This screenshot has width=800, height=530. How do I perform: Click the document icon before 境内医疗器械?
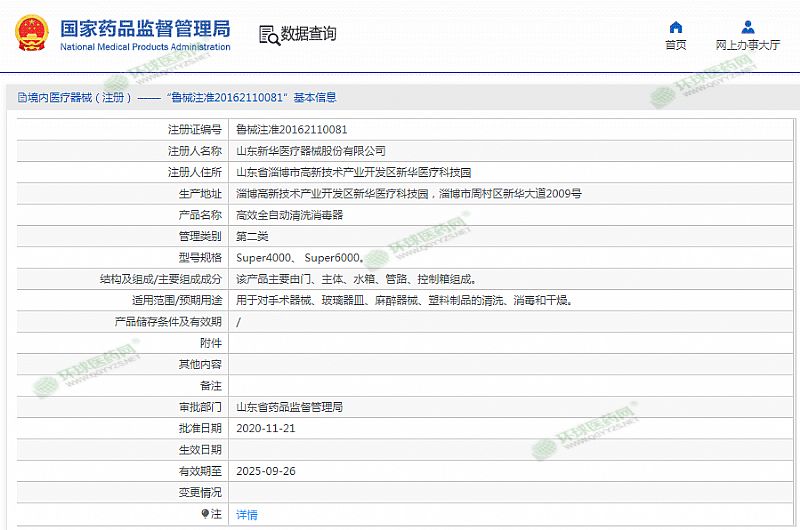pyautogui.click(x=21, y=98)
